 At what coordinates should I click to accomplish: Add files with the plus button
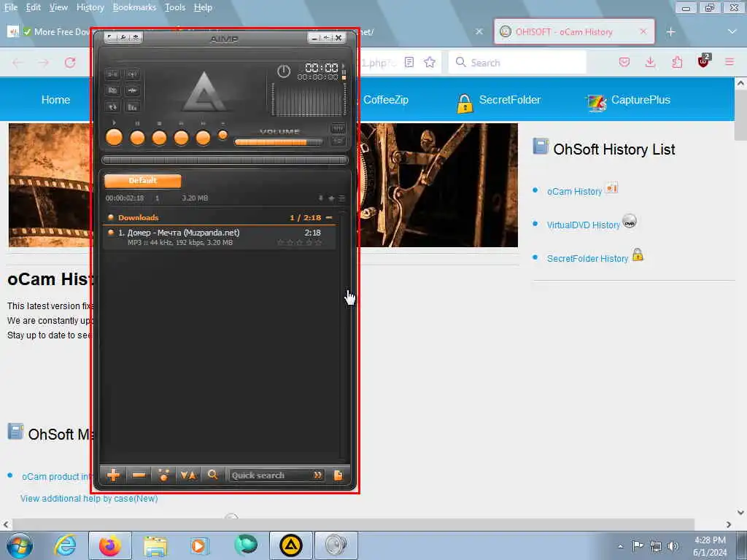click(113, 475)
